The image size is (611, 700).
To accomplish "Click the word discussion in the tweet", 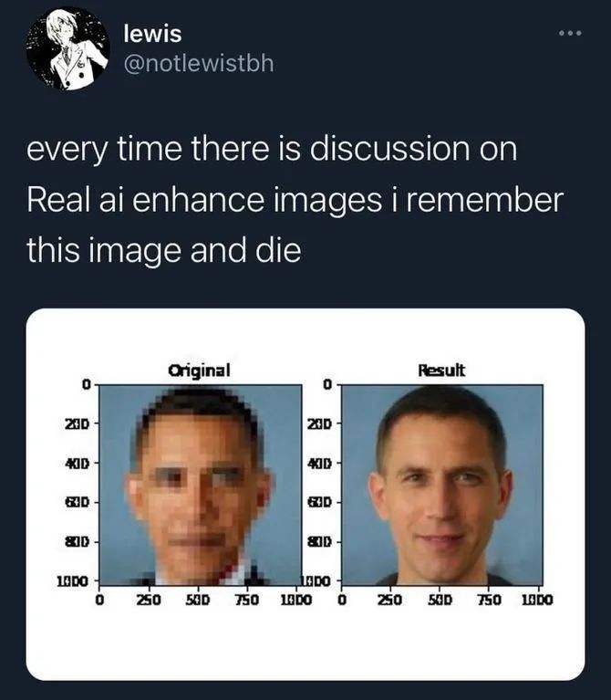I will (389, 149).
